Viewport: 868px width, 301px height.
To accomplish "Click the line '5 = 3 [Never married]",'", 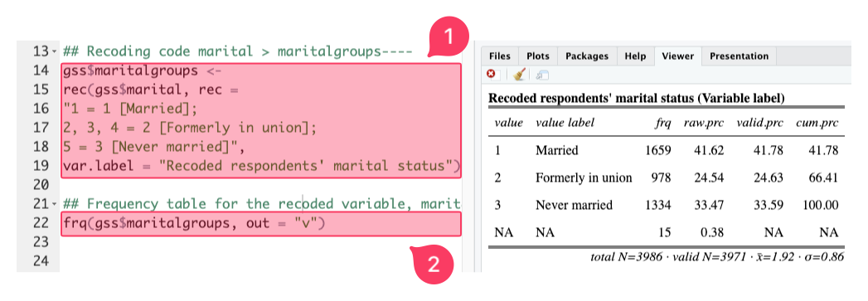I will pos(154,147).
